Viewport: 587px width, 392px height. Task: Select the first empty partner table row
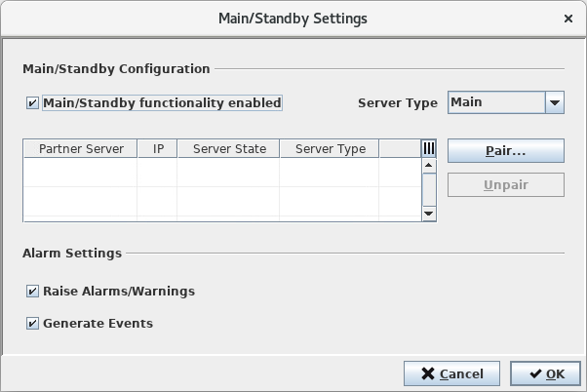220,172
